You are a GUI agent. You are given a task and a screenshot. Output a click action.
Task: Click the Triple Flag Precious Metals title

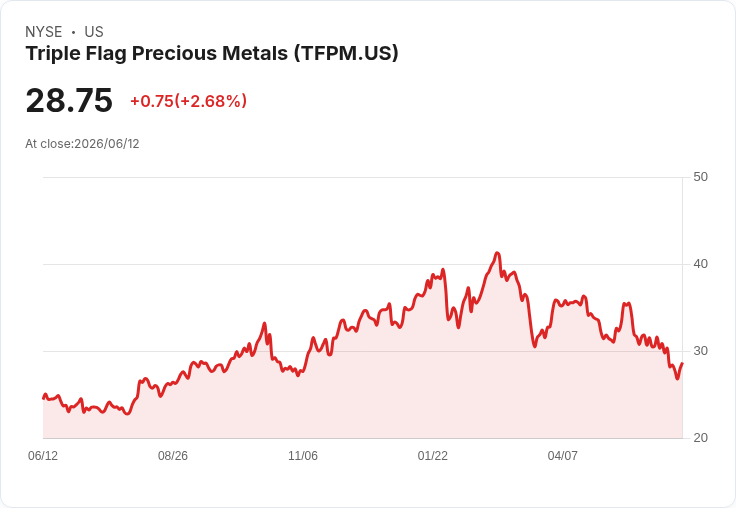(212, 54)
